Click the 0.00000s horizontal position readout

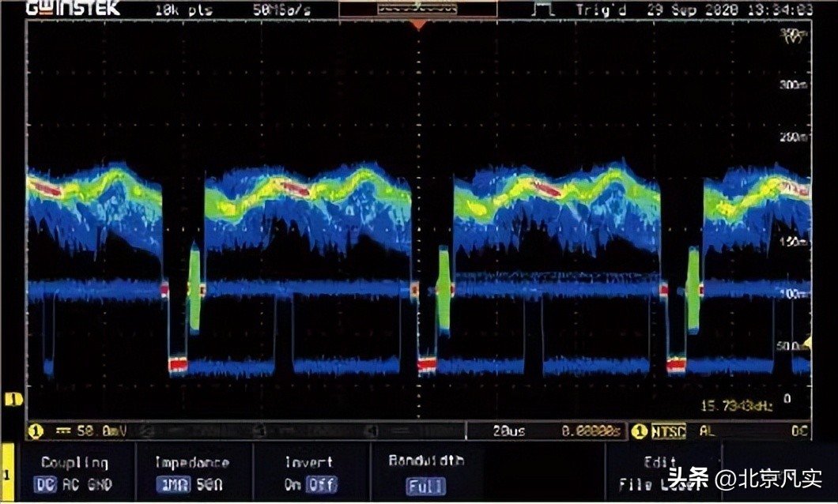pos(591,431)
